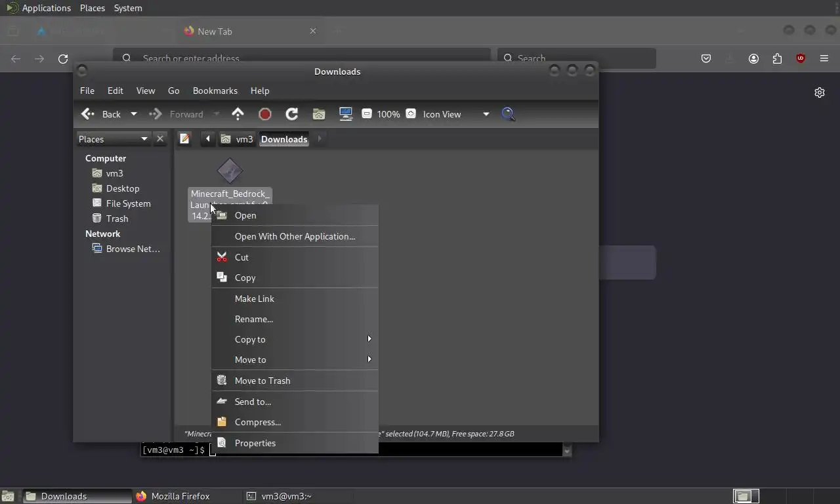Open the Bookmarks menu

click(x=215, y=91)
